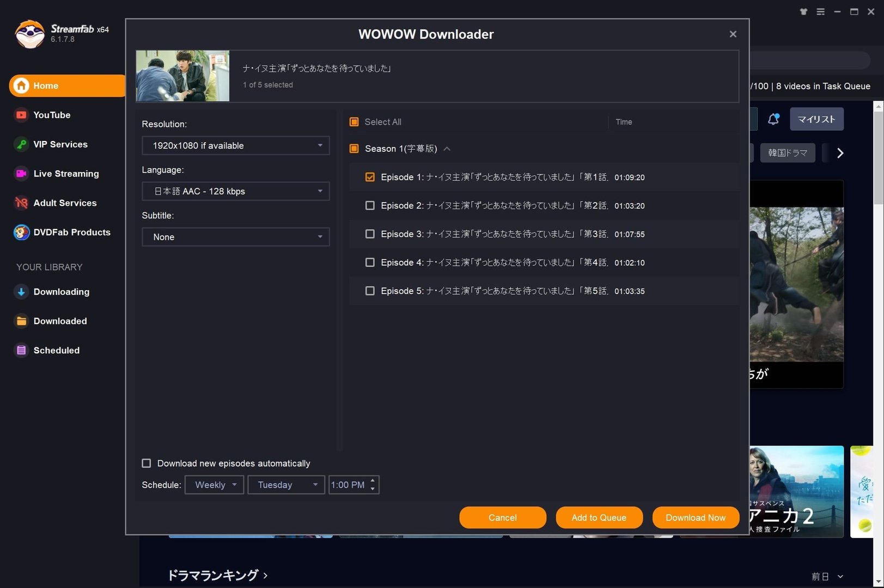Select the 韓国ドラマ category tag

[x=788, y=153]
